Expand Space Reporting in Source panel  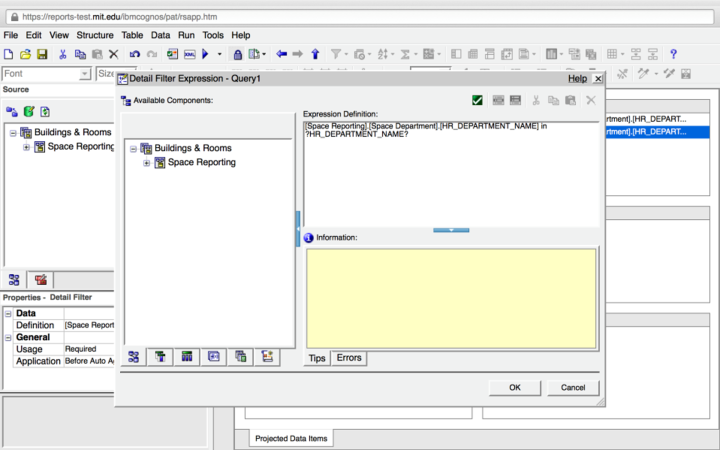pos(27,147)
